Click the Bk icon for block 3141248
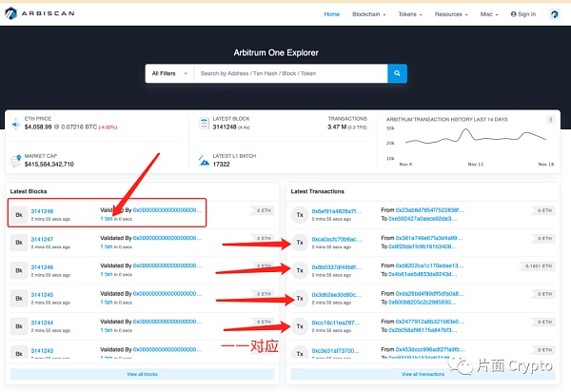This screenshot has height=392, width=571. pos(18,214)
